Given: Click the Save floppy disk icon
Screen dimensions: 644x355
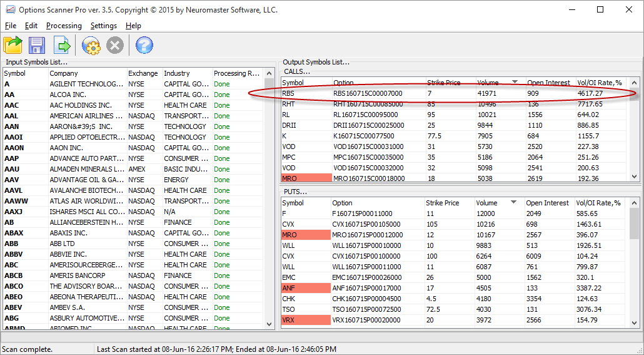Looking at the screenshot, I should coord(37,45).
